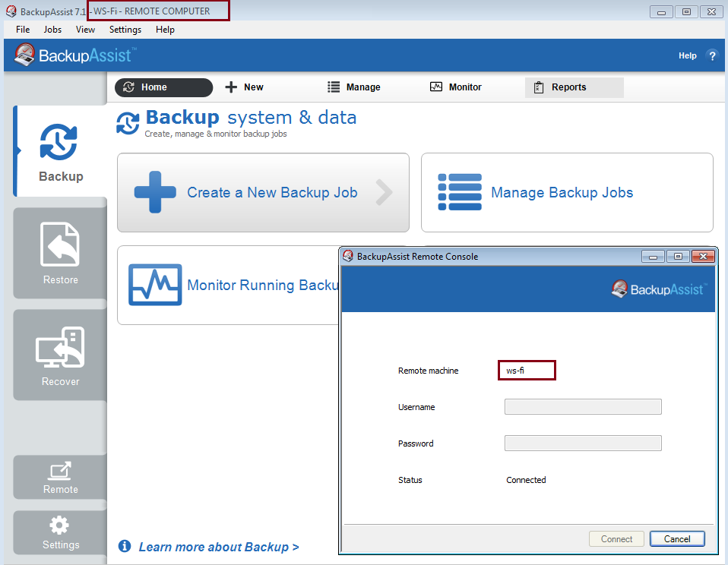Close the main BackupAssist window
Image resolution: width=728 pixels, height=565 pixels.
711,11
